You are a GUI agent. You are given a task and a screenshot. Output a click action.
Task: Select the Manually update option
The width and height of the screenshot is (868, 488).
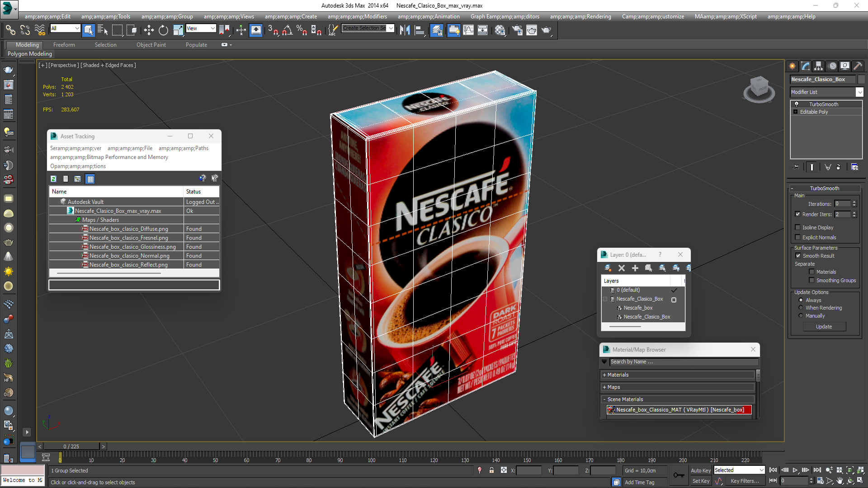pyautogui.click(x=801, y=316)
